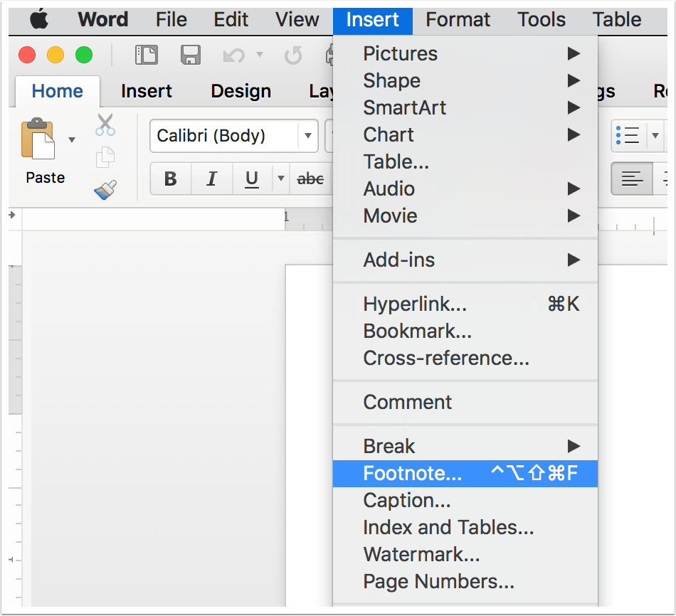This screenshot has width=676, height=616.
Task: Open the underline style dropdown arrow
Action: tap(281, 179)
